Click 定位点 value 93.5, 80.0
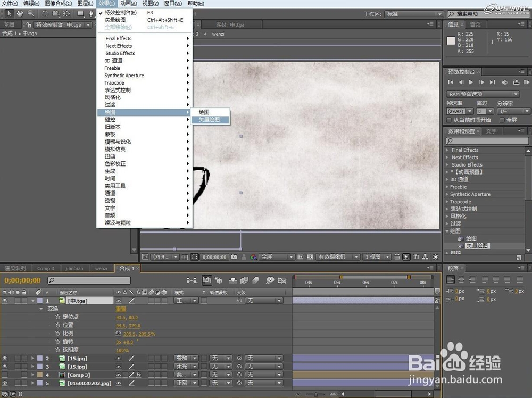 (127, 318)
